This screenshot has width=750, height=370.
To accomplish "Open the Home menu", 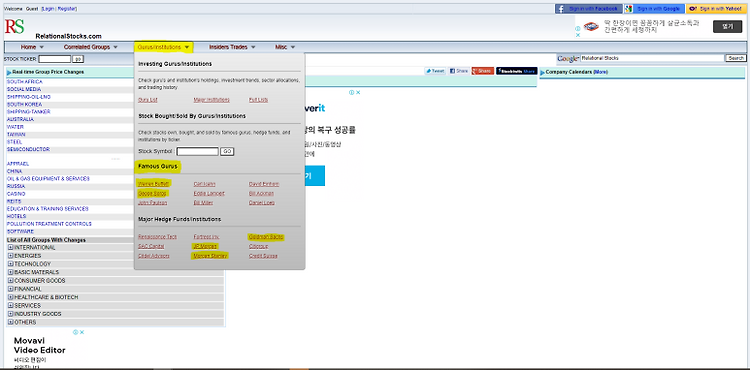I will (32, 47).
